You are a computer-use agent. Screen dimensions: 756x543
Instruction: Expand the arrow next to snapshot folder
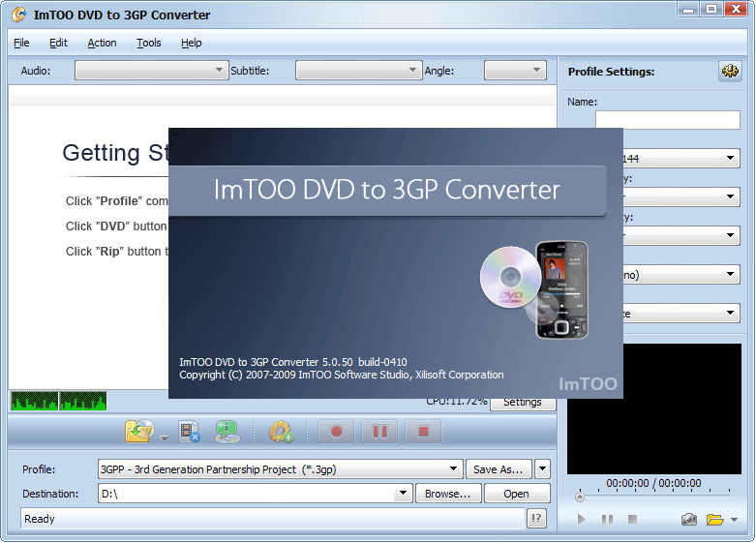735,520
